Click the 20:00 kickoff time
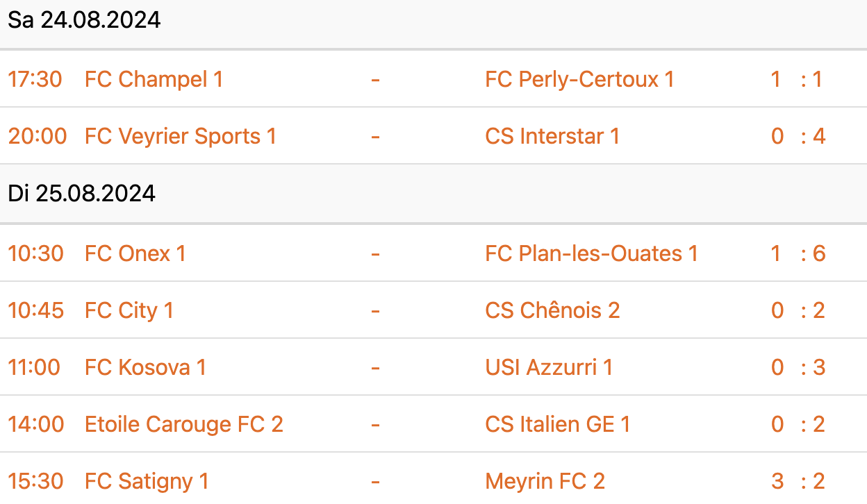867x504 pixels. 38,136
